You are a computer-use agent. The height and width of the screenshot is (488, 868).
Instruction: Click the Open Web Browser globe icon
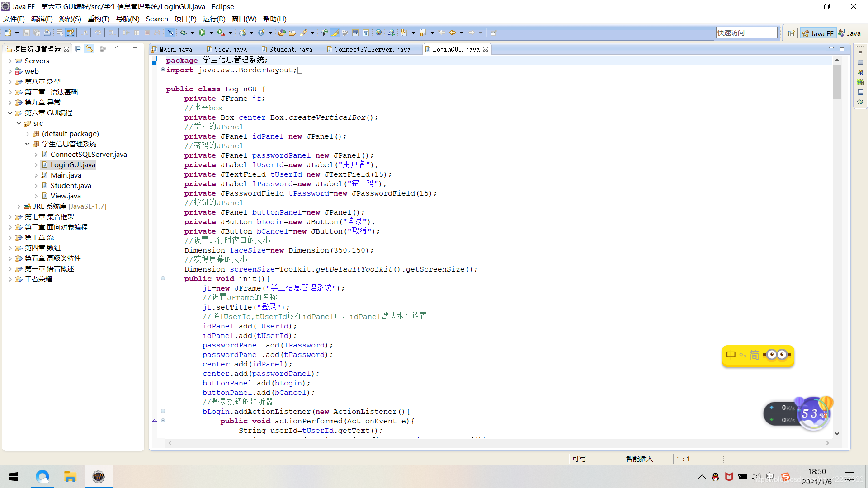(x=379, y=33)
